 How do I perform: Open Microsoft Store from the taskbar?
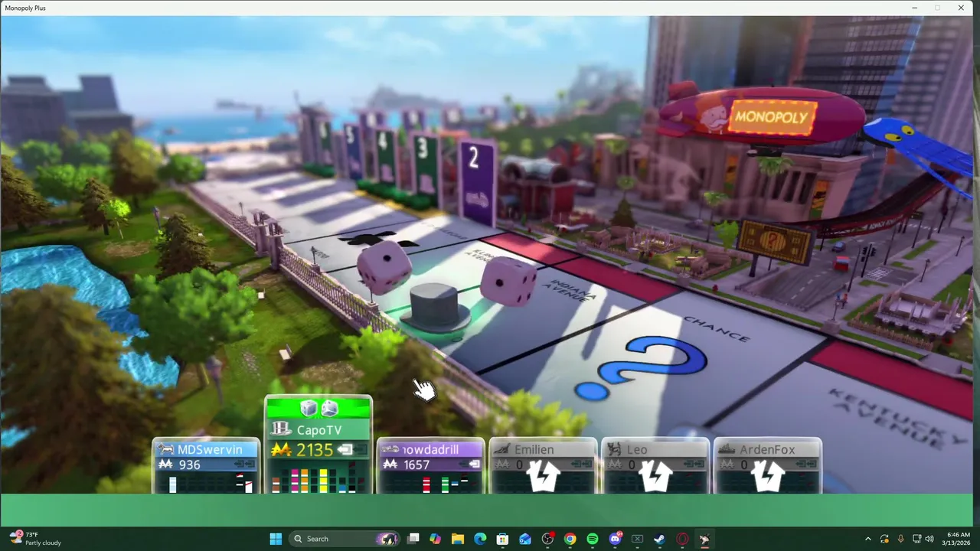(x=502, y=539)
